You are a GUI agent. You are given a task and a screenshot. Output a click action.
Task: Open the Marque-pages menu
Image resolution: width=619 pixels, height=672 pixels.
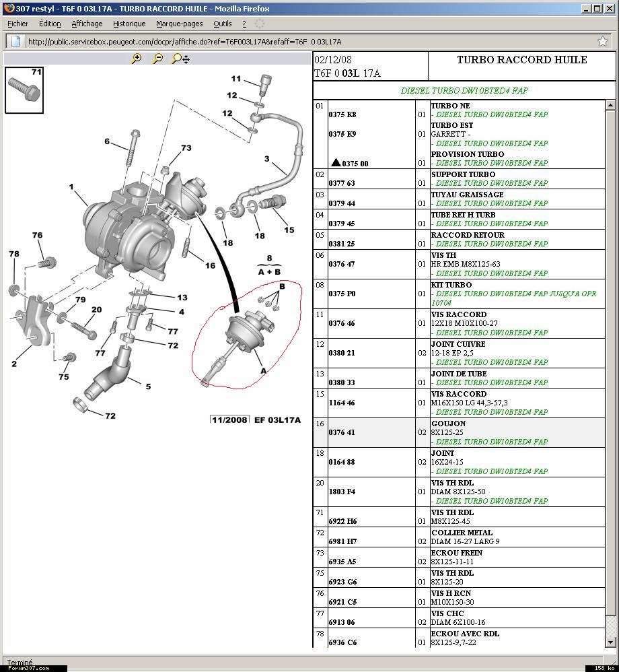[x=180, y=24]
